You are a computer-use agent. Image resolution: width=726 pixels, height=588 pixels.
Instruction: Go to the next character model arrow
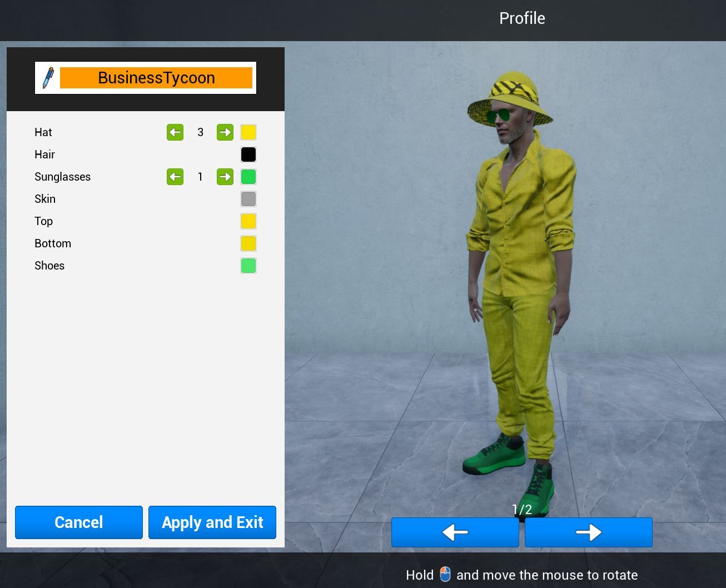[x=589, y=532]
